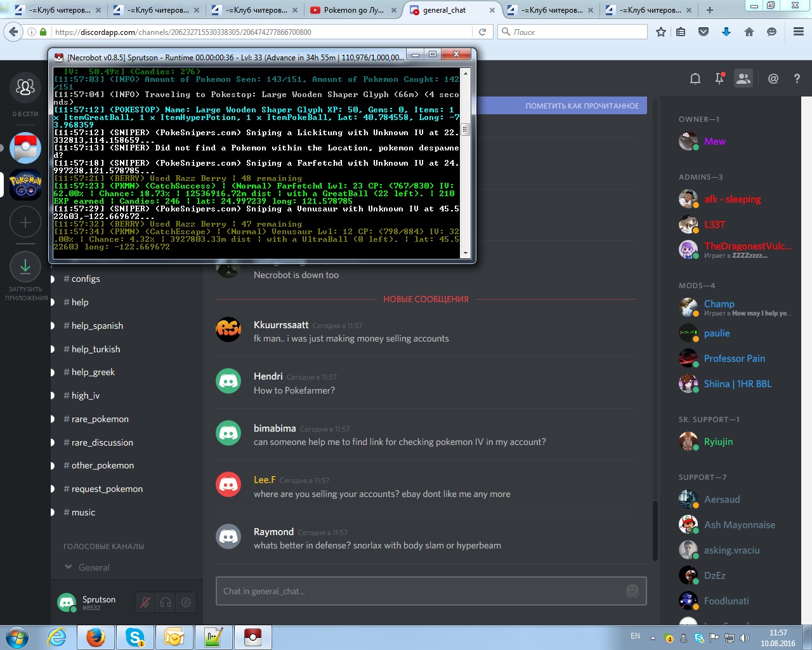Open the help_greek channel
The image size is (812, 650).
(x=93, y=372)
